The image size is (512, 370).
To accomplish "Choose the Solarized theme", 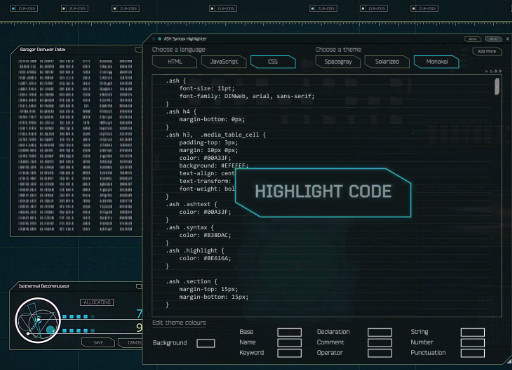I will [x=387, y=62].
